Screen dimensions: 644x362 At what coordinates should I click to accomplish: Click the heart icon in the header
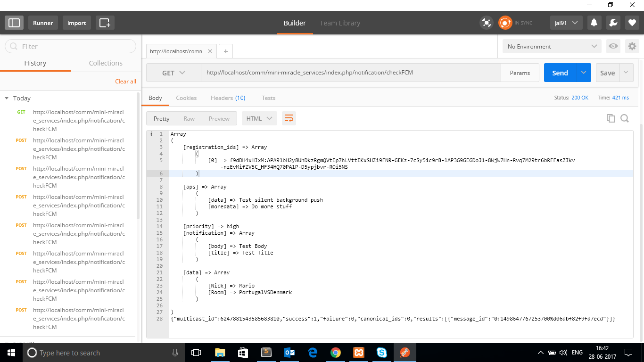[x=632, y=22]
